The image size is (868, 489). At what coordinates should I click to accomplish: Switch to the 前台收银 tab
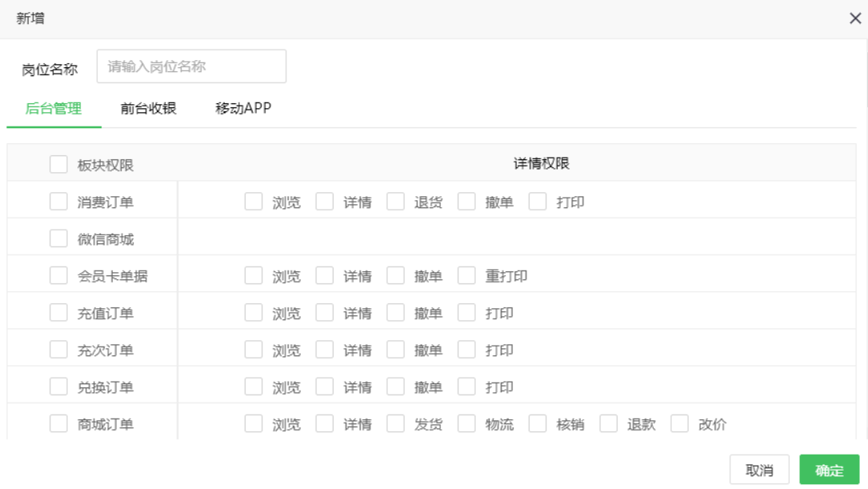point(148,109)
